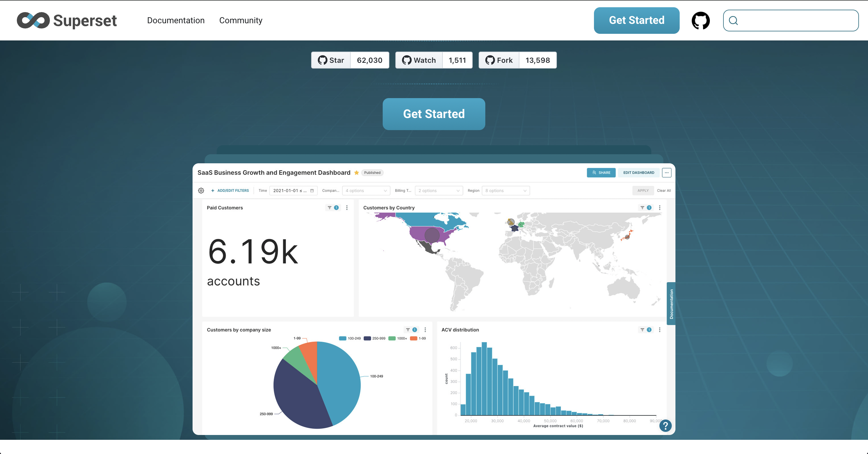Click the Community menu item

point(241,20)
